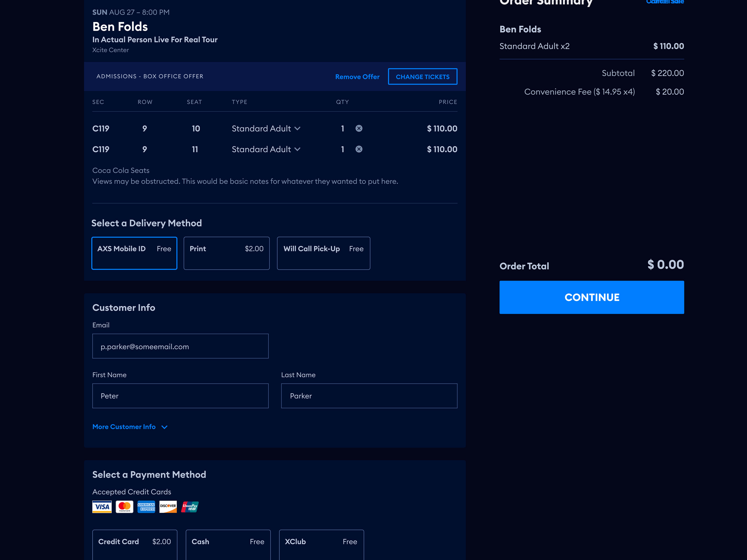The width and height of the screenshot is (747, 560).
Task: Click the Subtotal value $ 220.00
Action: point(667,73)
